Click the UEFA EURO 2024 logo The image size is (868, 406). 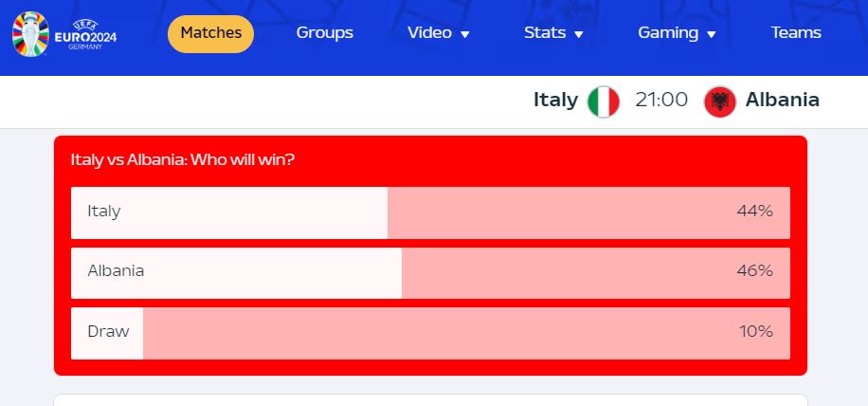[x=64, y=34]
